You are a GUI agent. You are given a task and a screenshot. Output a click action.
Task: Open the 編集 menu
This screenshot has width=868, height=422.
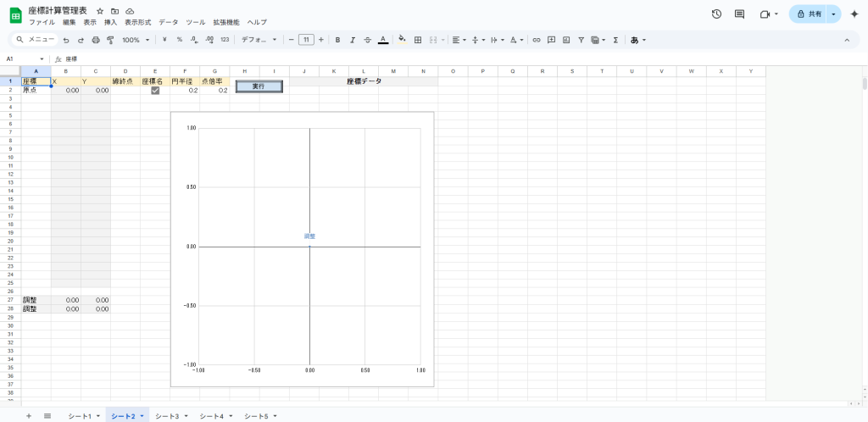[70, 23]
